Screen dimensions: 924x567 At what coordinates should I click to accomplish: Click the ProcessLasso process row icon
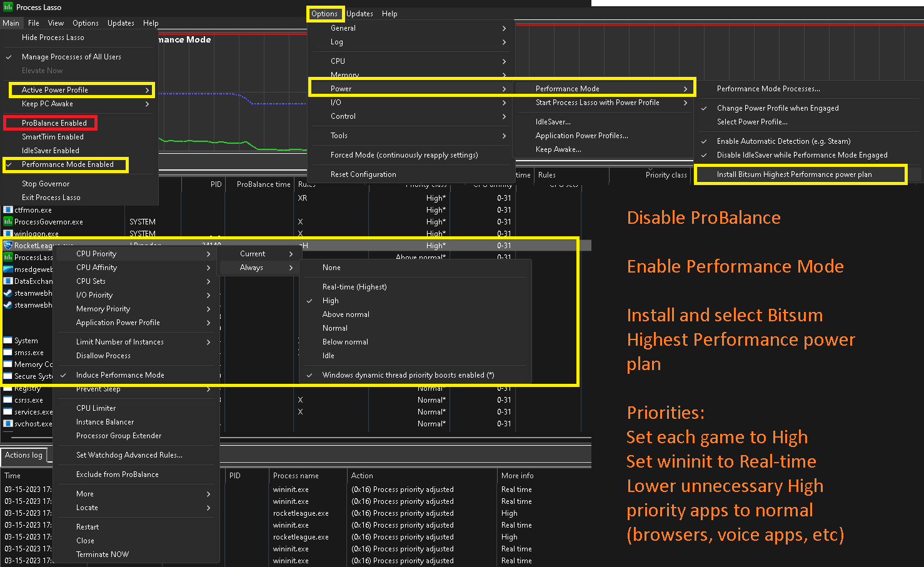(8, 258)
